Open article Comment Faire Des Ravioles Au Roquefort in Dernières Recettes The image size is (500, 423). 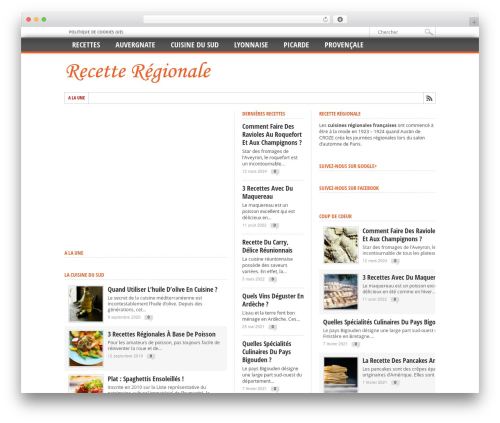tap(272, 135)
